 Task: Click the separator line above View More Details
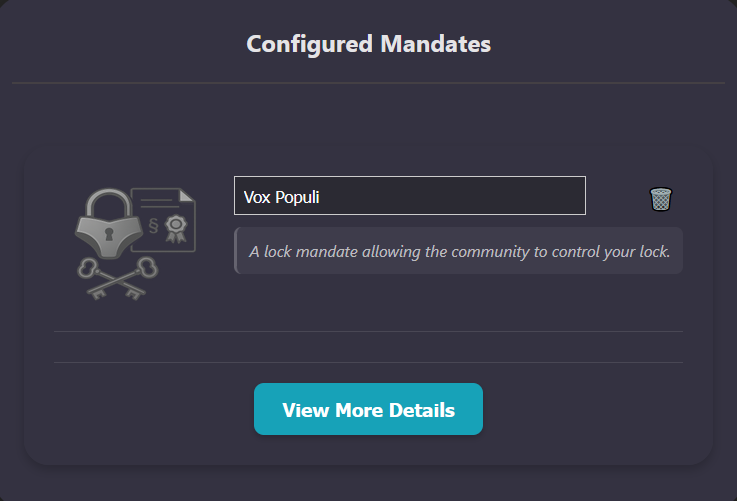pos(368,362)
